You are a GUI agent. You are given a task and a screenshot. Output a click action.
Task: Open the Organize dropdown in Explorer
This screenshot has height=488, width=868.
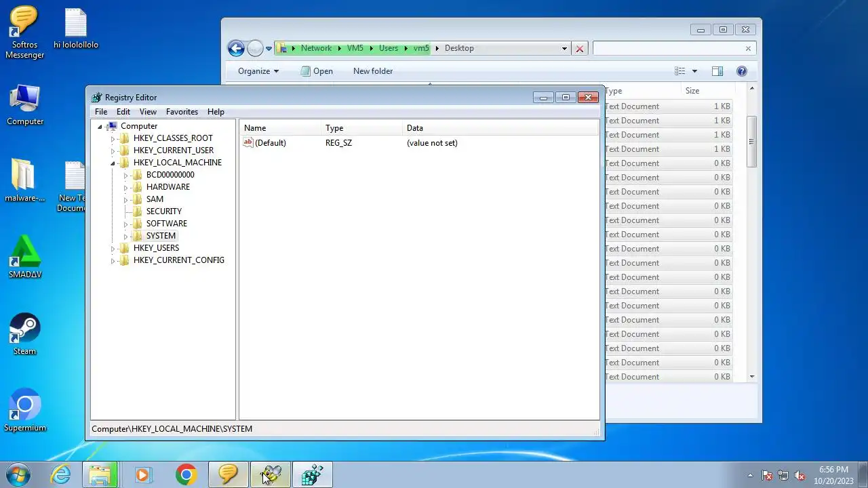(x=258, y=71)
